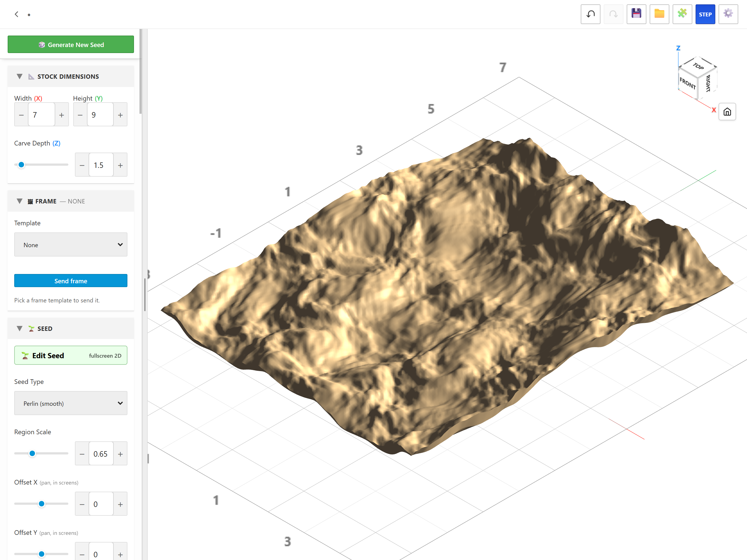Click the RIGHT face of view cube
The width and height of the screenshot is (747, 560).
coord(707,83)
